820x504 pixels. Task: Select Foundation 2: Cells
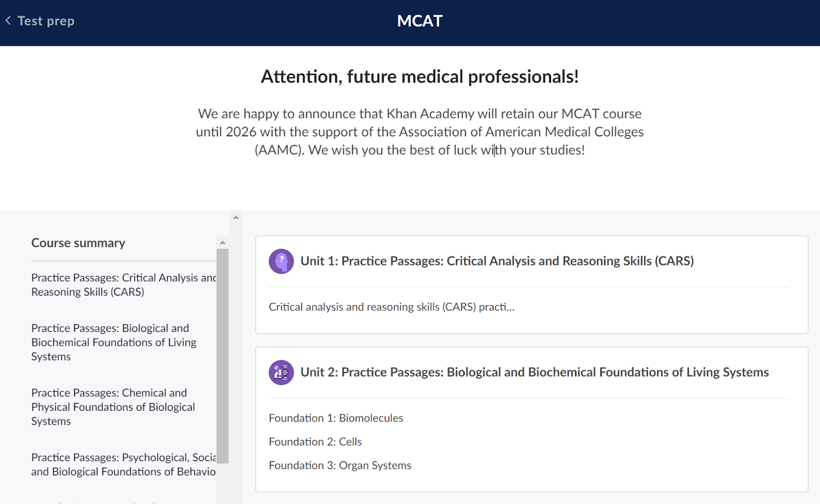pos(315,442)
